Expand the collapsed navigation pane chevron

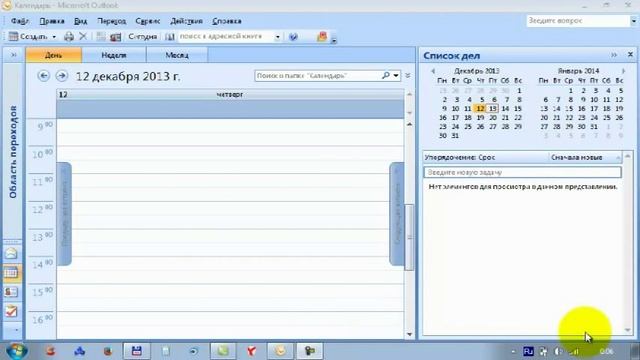pyautogui.click(x=13, y=55)
